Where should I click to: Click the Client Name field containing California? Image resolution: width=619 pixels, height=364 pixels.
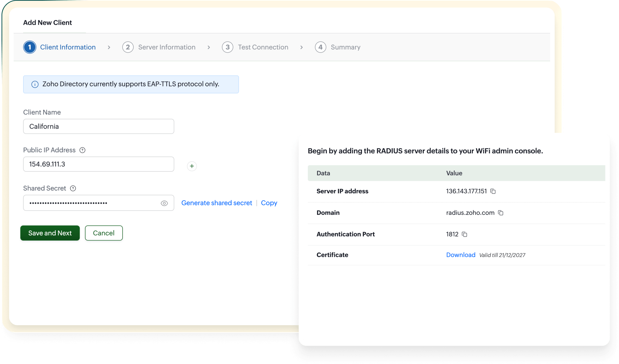pyautogui.click(x=98, y=126)
